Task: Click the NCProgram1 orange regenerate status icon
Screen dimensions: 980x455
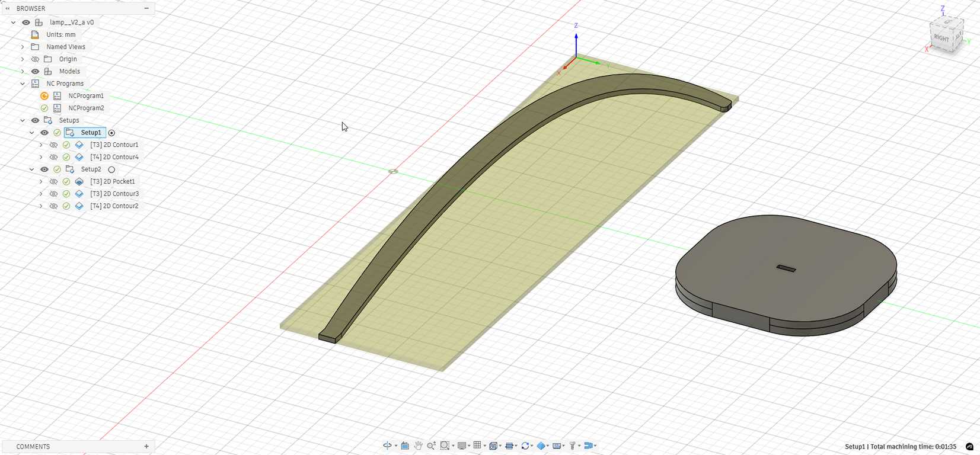Action: pyautogui.click(x=44, y=96)
